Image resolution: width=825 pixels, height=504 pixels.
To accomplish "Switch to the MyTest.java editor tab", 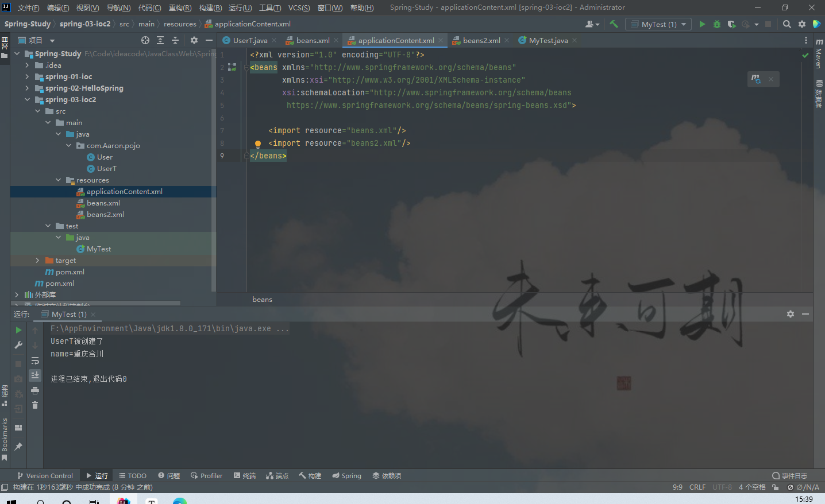I will point(548,41).
